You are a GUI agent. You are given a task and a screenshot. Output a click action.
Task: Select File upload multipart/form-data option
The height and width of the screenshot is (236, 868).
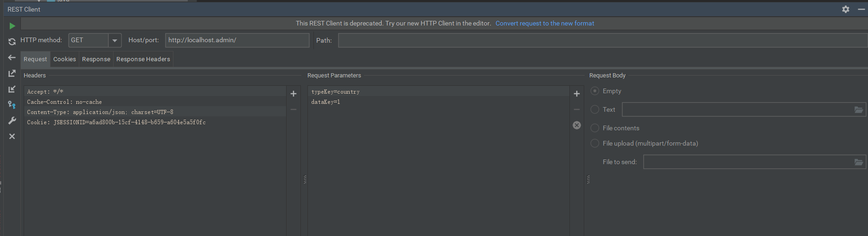[x=595, y=143]
